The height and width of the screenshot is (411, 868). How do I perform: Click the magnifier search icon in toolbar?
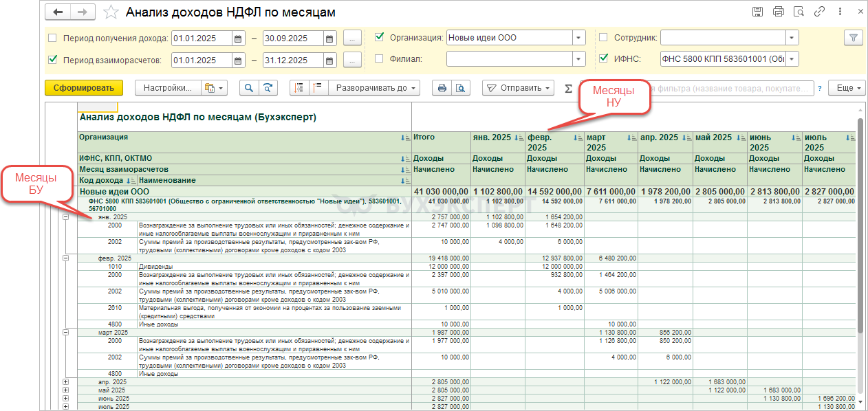248,88
